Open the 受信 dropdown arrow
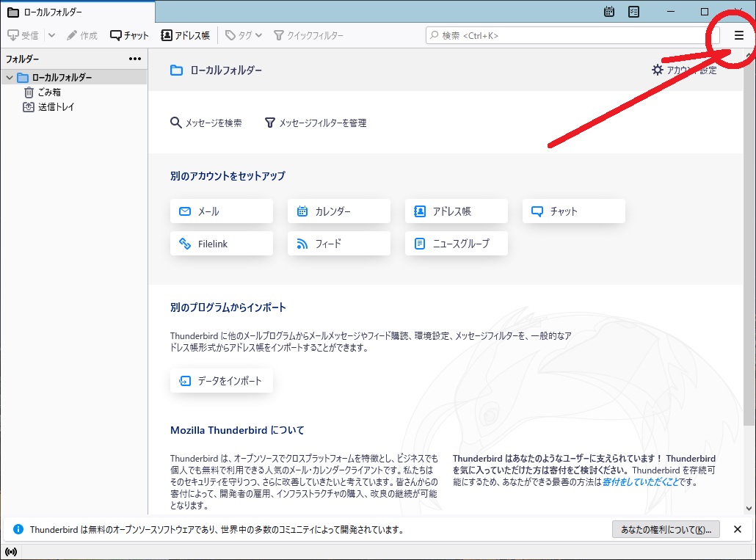The image size is (756, 560). [51, 35]
